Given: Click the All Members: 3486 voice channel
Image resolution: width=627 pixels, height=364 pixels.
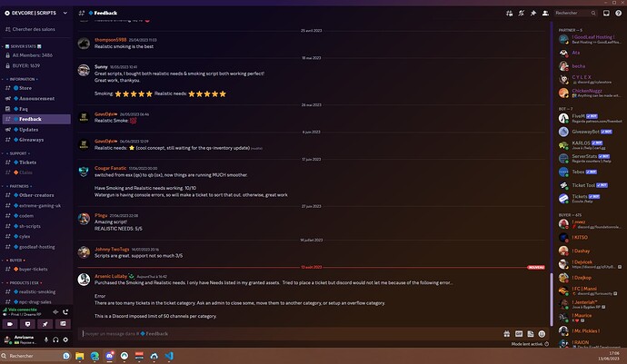Looking at the screenshot, I should click(36, 55).
